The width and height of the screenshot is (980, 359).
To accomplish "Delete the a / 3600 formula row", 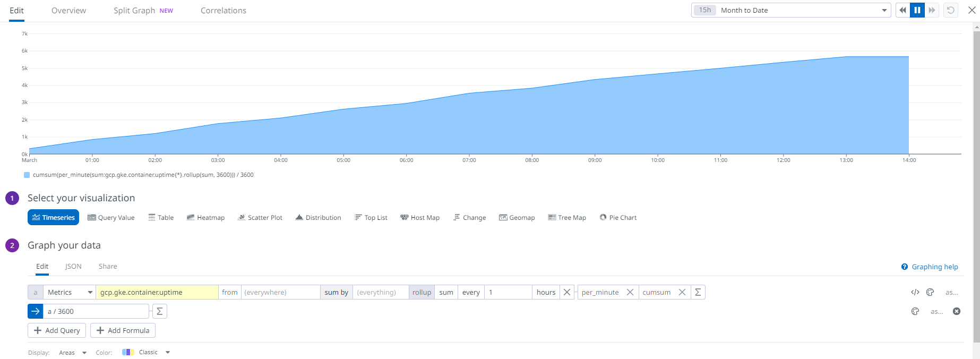I will coord(957,311).
